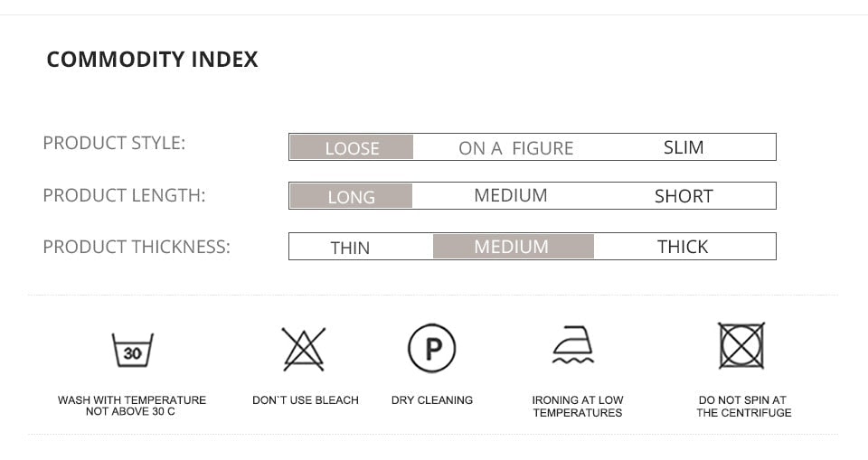868x460 pixels.
Task: Pick the SHORT product length option
Action: (x=684, y=196)
